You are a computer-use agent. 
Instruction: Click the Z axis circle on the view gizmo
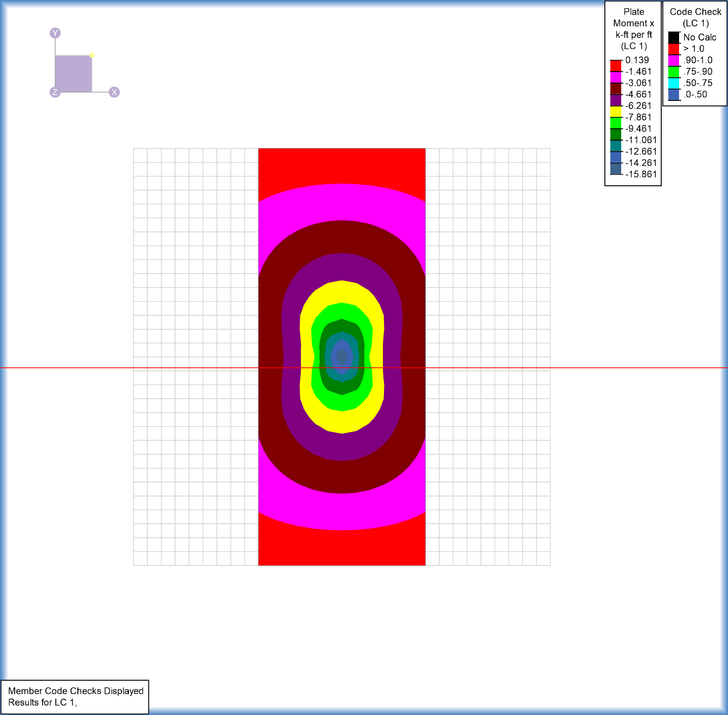(x=55, y=92)
